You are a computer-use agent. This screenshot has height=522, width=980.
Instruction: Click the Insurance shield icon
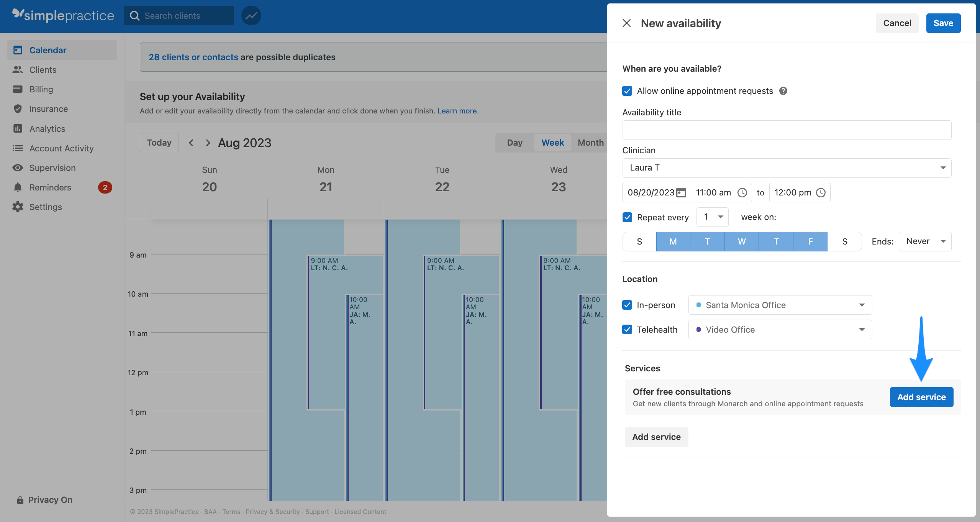pos(18,109)
